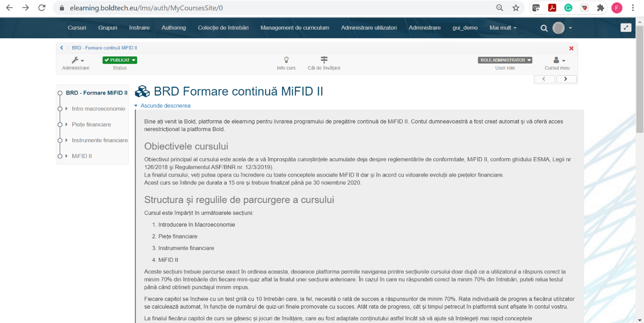The image size is (644, 323).
Task: Expand the Piețe financiare node
Action: click(x=66, y=124)
